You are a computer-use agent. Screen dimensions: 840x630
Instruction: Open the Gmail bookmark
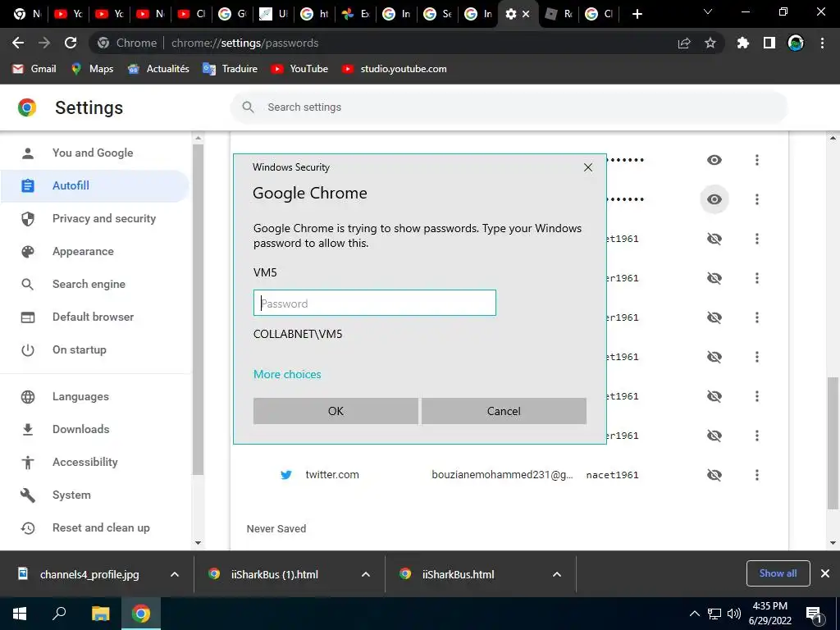(x=34, y=69)
